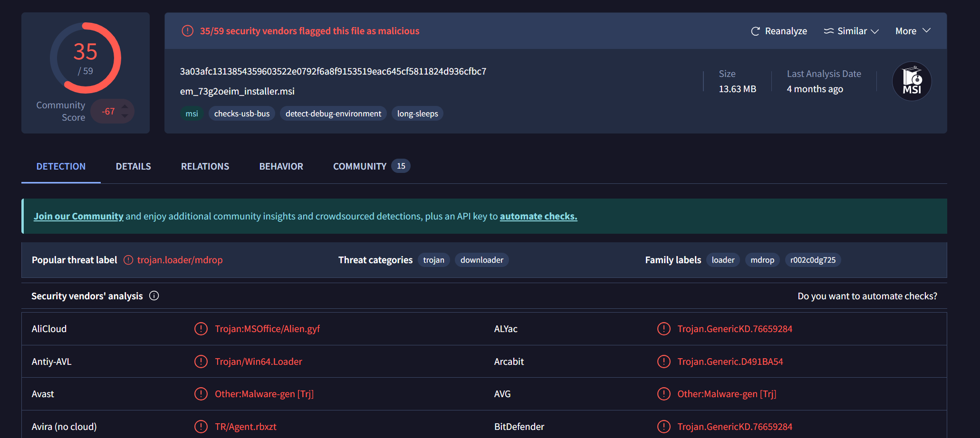Click the alert icon beside BitDefender's detection

click(664, 427)
